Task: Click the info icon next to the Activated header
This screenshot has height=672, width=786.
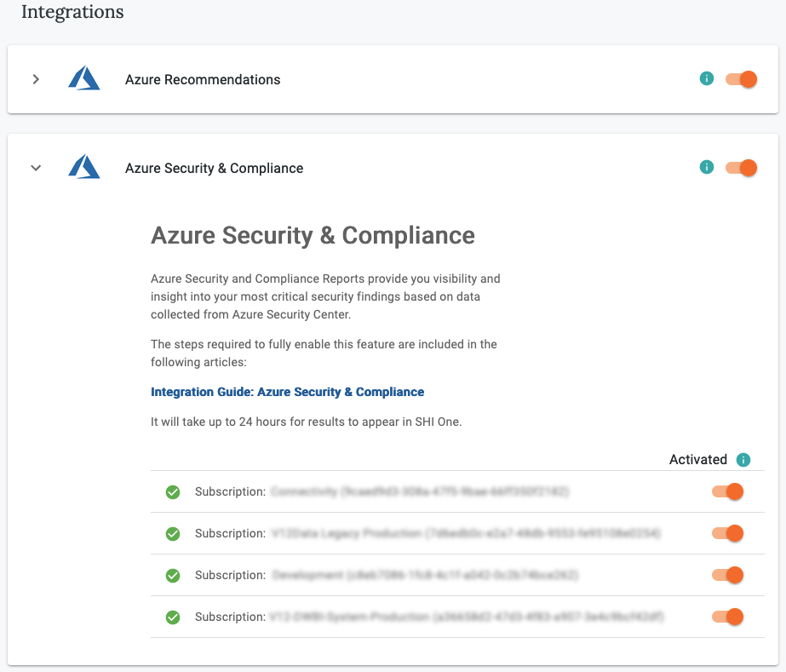Action: [x=743, y=459]
